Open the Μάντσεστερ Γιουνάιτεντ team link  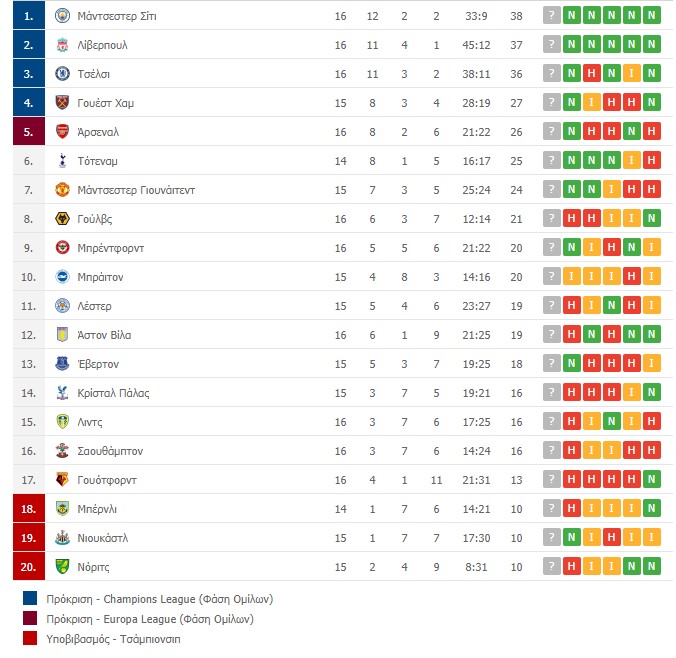click(136, 190)
